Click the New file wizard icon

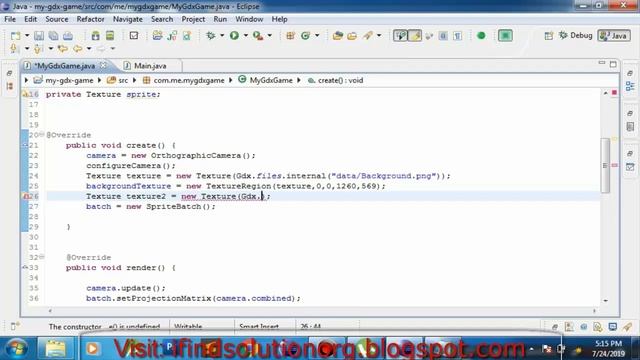point(16,36)
